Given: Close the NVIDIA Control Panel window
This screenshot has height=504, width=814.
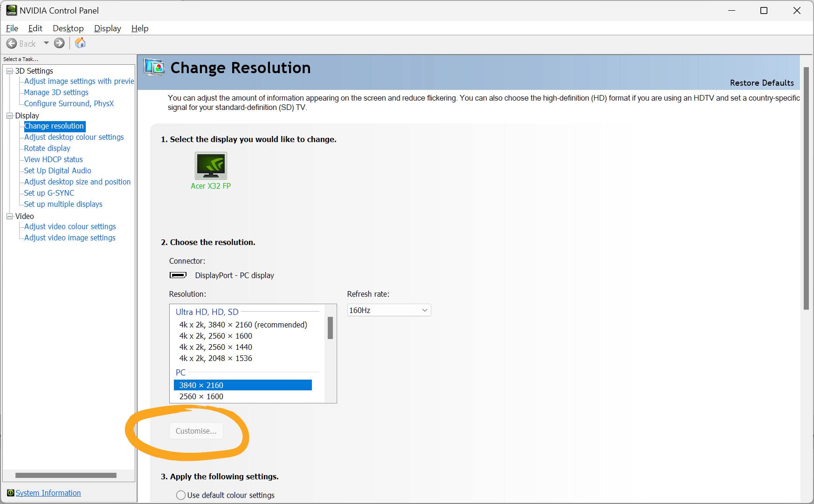Looking at the screenshot, I should (797, 10).
